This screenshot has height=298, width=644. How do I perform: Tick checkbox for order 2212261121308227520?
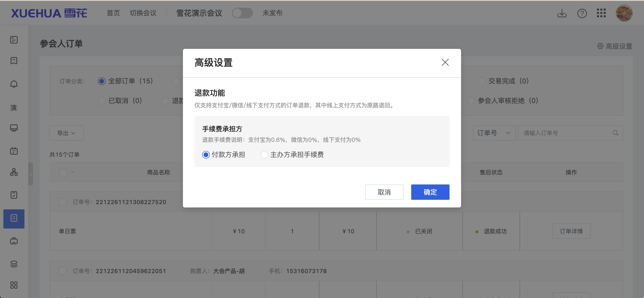point(63,202)
